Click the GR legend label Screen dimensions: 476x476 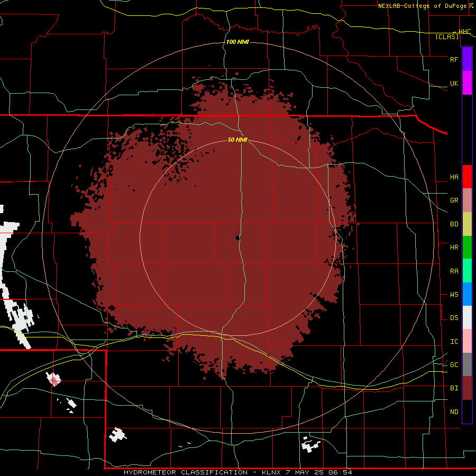click(x=454, y=200)
